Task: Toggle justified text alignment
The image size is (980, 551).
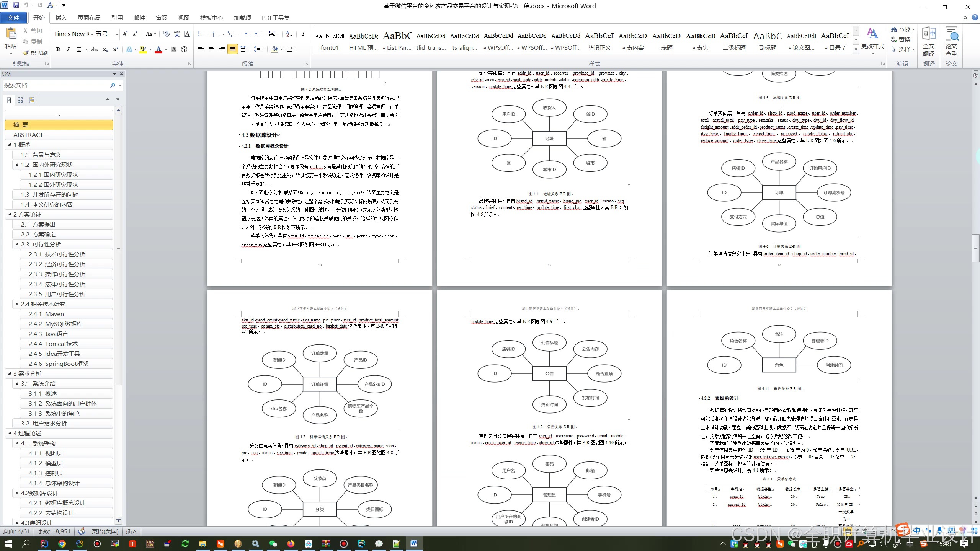Action: (232, 49)
